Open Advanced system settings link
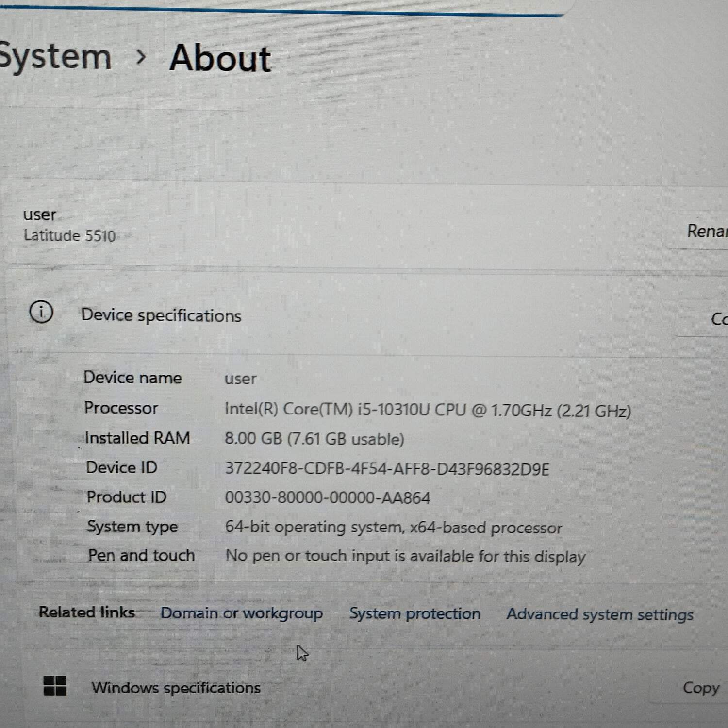 tap(600, 614)
